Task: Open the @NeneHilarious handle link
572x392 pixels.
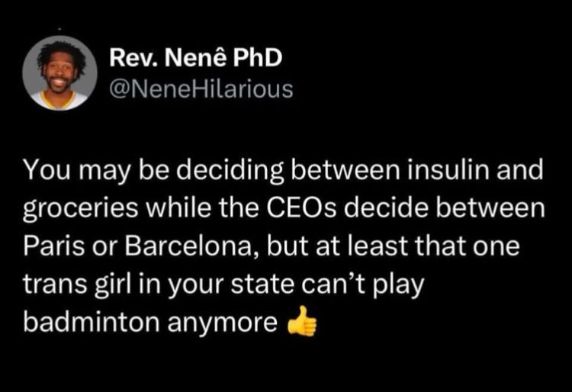Action: coord(201,89)
